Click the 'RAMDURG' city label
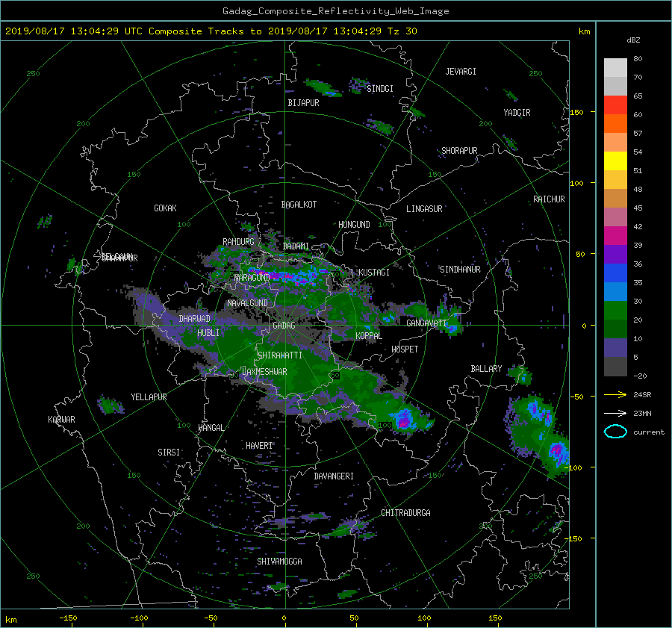The width and height of the screenshot is (672, 628). pos(238,242)
